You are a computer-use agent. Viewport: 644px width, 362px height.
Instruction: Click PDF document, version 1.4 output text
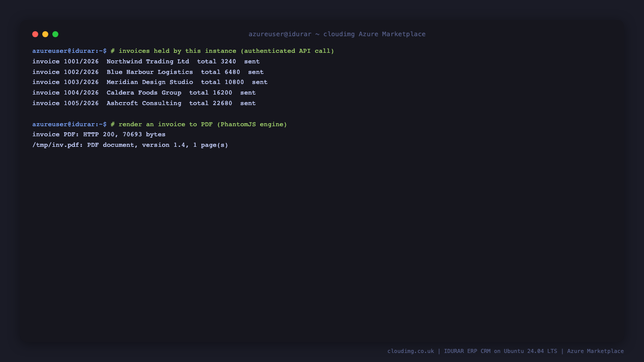point(136,145)
